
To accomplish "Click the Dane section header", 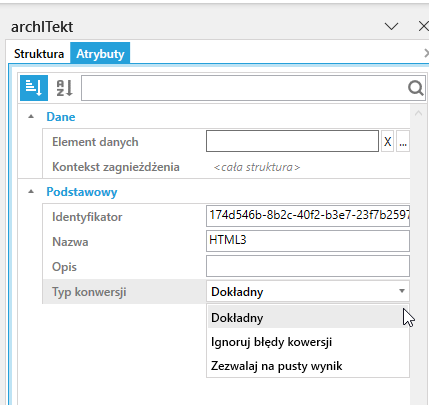I will (61, 117).
